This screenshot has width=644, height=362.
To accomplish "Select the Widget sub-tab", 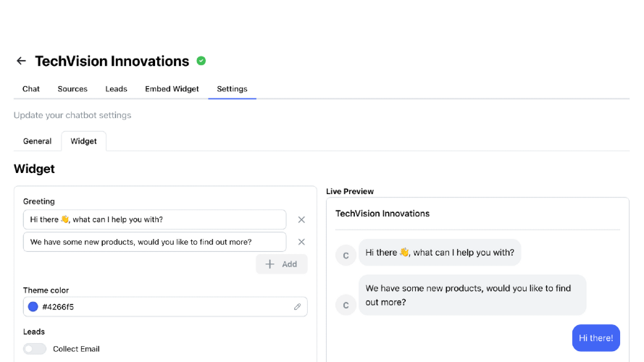I will pyautogui.click(x=84, y=141).
